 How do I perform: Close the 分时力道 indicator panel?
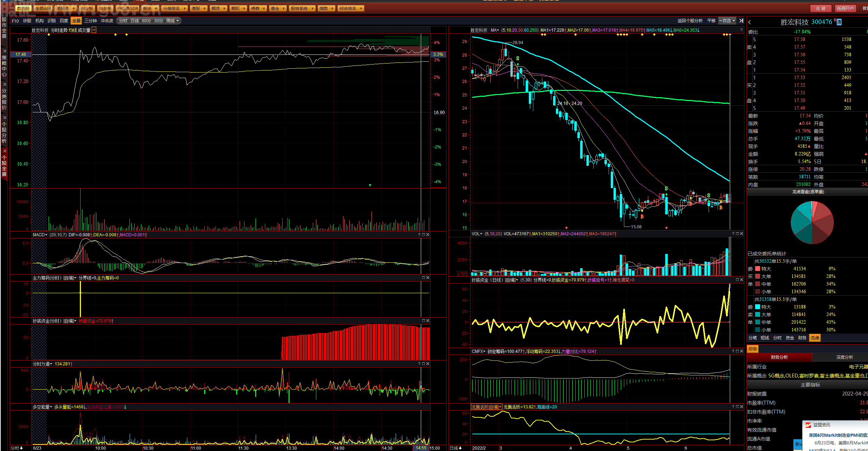pyautogui.click(x=428, y=364)
